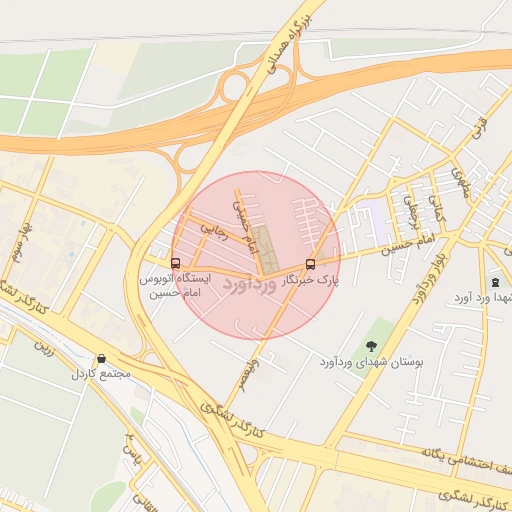Select the زرین street label
The height and width of the screenshot is (512, 512).
[44, 348]
